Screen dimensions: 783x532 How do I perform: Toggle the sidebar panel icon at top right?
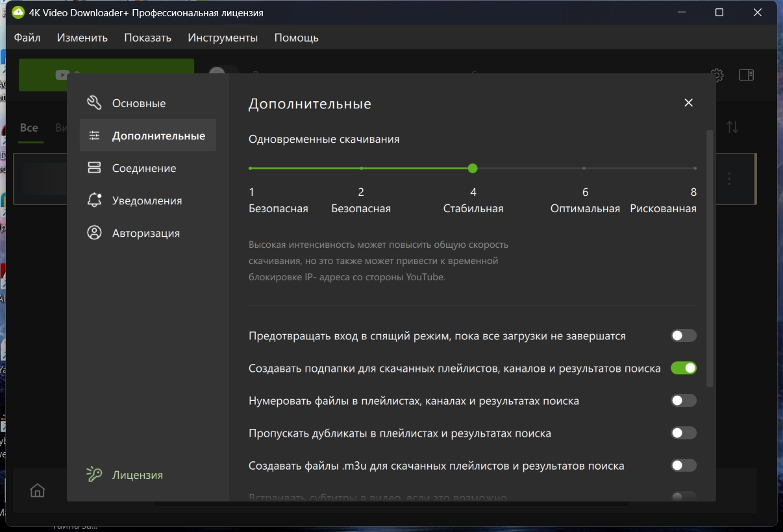click(746, 75)
